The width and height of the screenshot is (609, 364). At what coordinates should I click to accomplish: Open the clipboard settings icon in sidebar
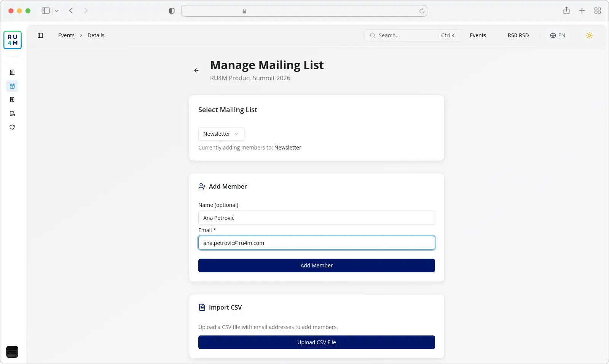12,113
